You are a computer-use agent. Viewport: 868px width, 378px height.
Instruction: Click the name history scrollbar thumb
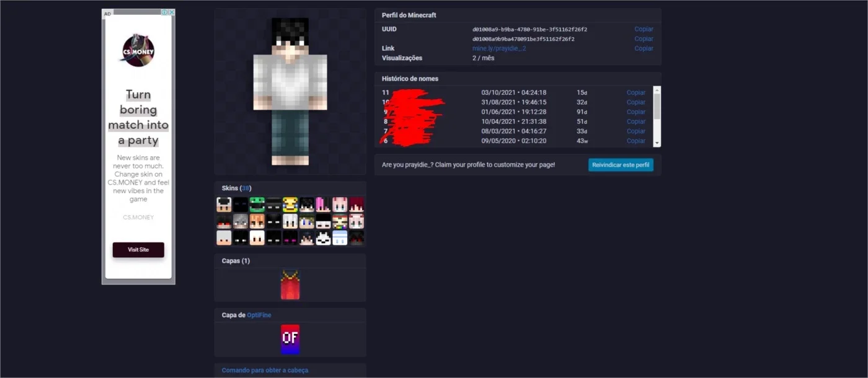click(657, 106)
